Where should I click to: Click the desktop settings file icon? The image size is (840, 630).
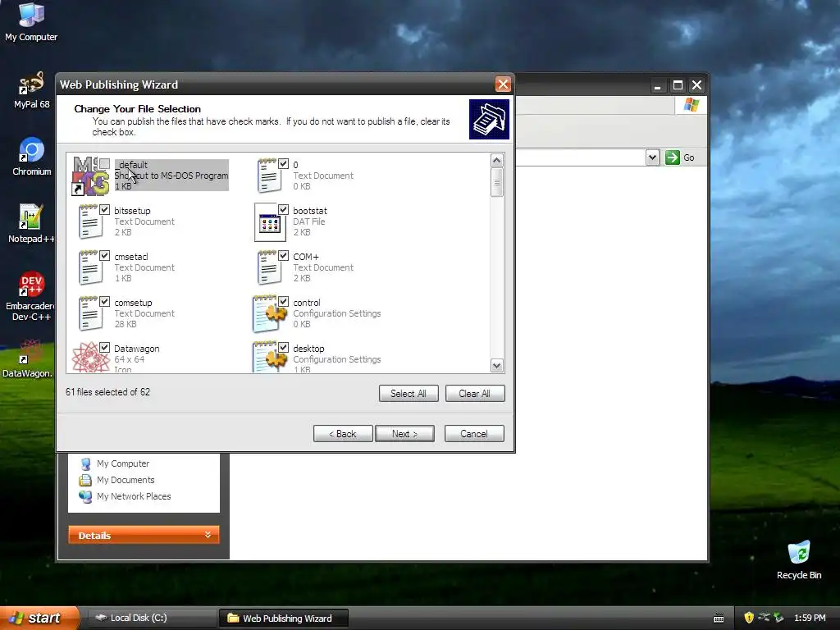tap(269, 358)
